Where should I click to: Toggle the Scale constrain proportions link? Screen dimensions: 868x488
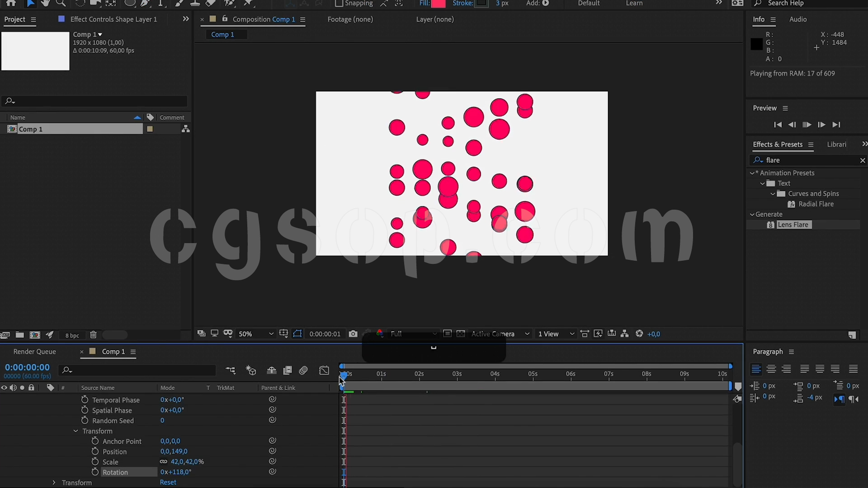[164, 462]
